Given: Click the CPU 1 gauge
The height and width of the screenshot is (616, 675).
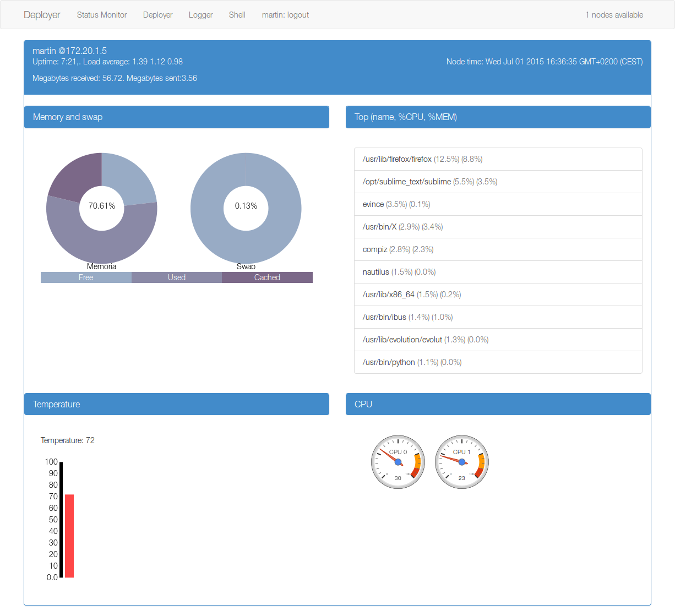Looking at the screenshot, I should click(461, 461).
